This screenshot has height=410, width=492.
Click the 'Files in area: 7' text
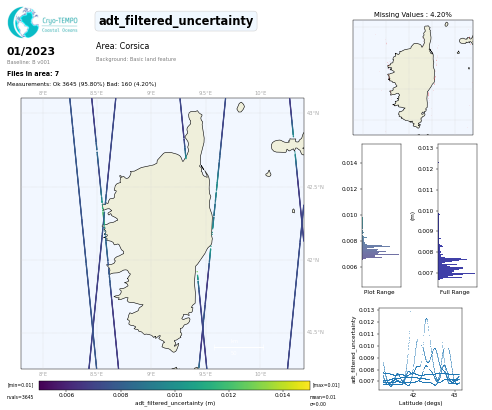coord(33,74)
